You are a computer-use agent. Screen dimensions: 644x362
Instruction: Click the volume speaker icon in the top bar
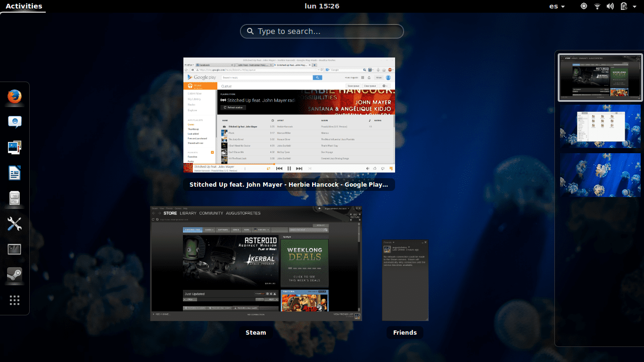coord(611,6)
